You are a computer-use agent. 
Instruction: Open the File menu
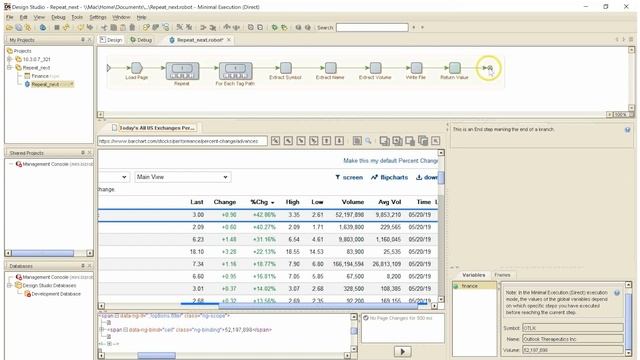pyautogui.click(x=10, y=17)
